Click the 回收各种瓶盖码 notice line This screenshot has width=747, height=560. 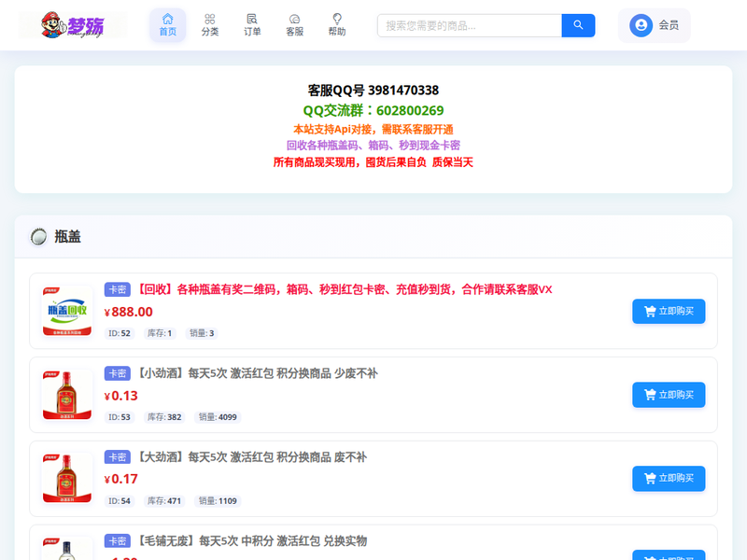pyautogui.click(x=373, y=146)
